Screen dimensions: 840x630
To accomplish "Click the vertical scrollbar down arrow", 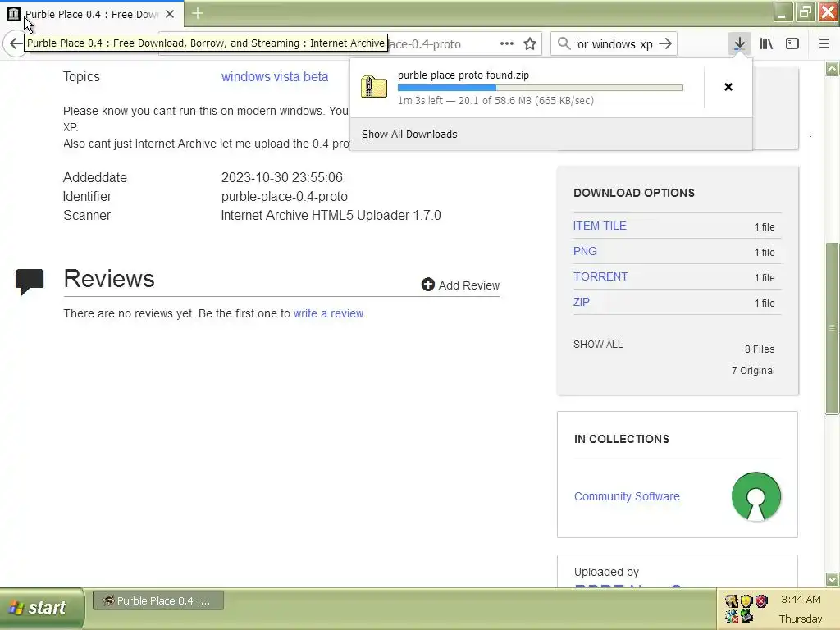I will pyautogui.click(x=832, y=579).
